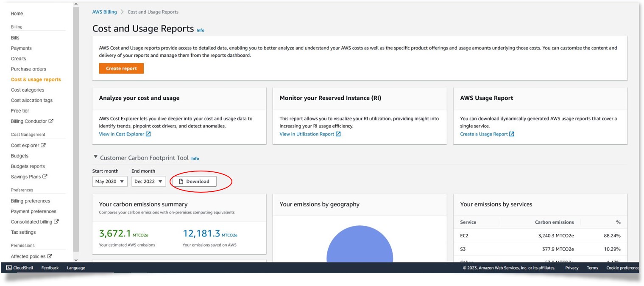Viewport: 644px width, 286px height.
Task: Open the CloudShell terminal icon
Action: [9, 268]
